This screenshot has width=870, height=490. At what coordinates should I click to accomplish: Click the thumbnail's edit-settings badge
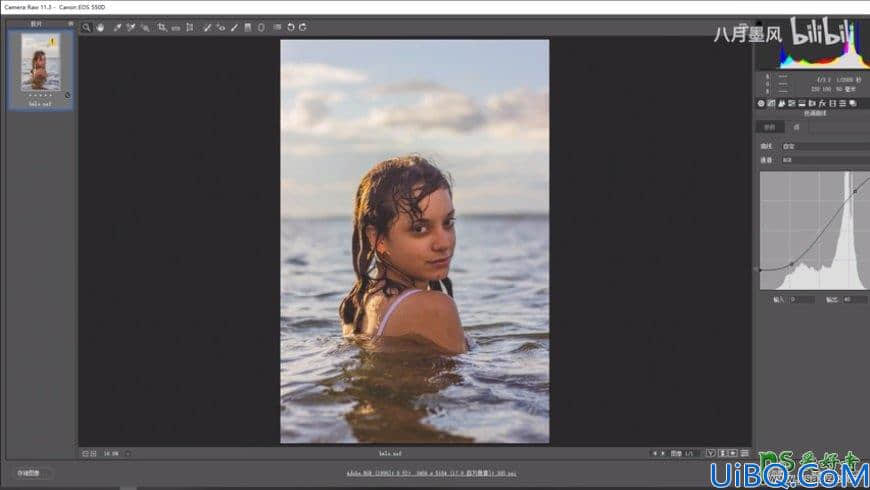tap(68, 95)
